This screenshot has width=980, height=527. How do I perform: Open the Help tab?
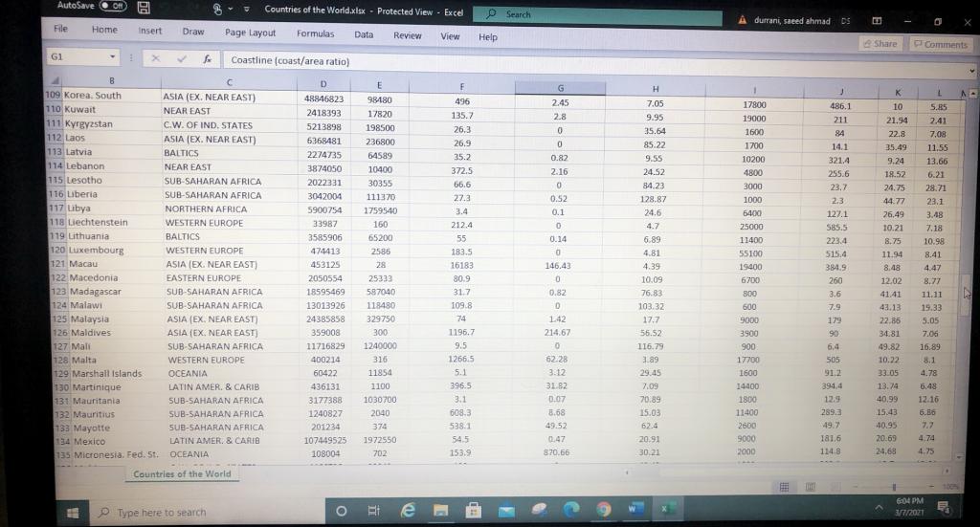click(488, 37)
